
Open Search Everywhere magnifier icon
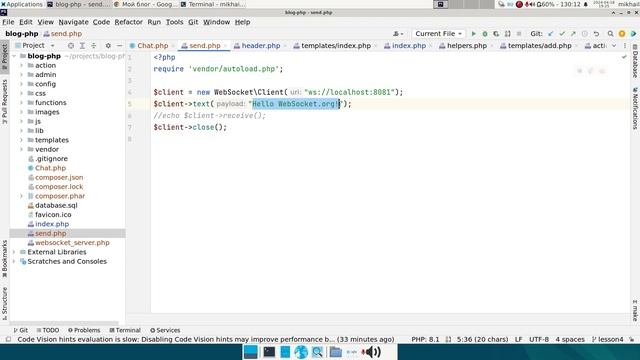tap(610, 34)
